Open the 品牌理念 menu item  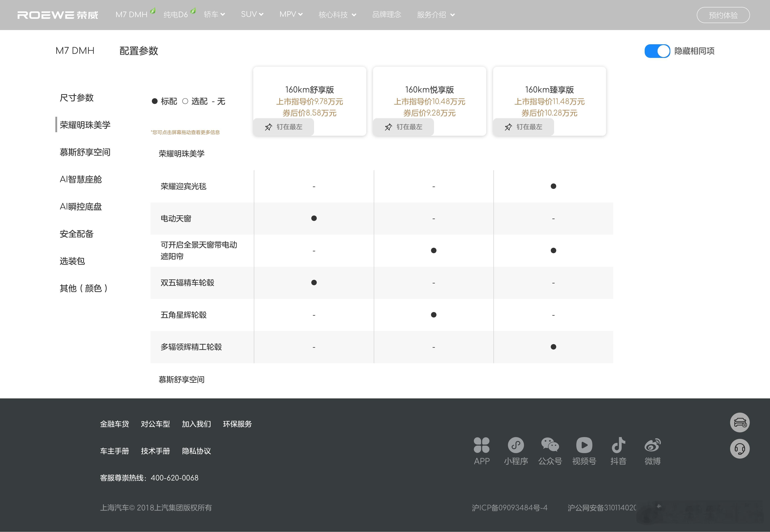(x=387, y=15)
